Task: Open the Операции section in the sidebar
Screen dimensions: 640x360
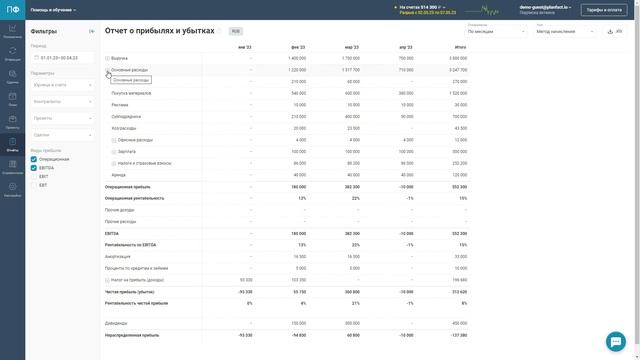Action: point(13,54)
